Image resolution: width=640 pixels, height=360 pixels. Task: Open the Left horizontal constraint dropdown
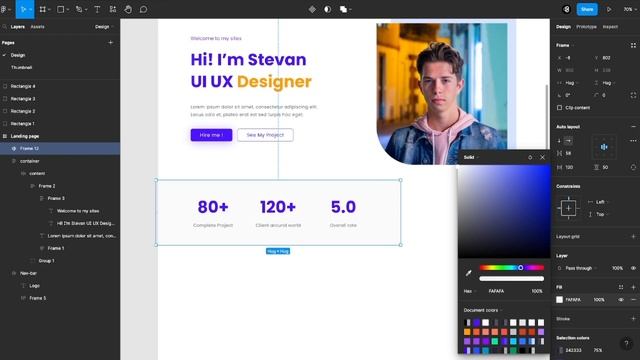pos(602,202)
